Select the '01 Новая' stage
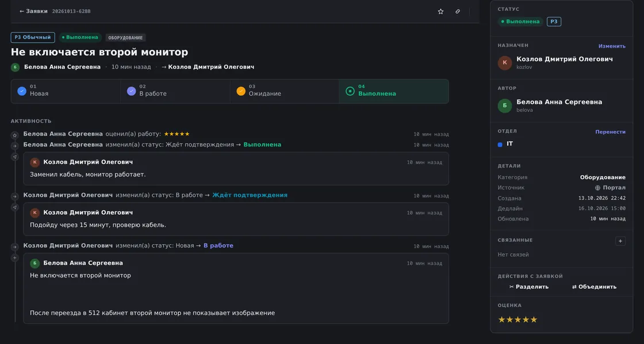This screenshot has height=344, width=644. coord(66,91)
